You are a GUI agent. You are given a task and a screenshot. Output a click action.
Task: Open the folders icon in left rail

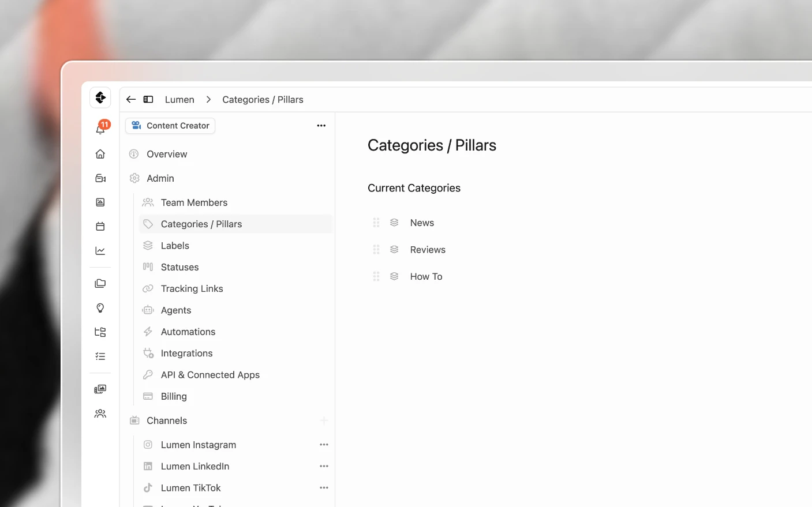pos(100,284)
